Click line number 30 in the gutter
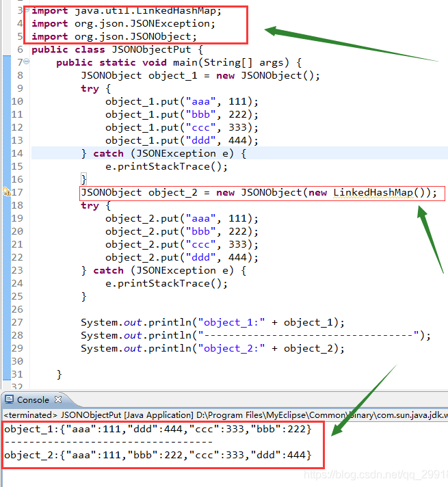The image size is (448, 487). [x=17, y=362]
